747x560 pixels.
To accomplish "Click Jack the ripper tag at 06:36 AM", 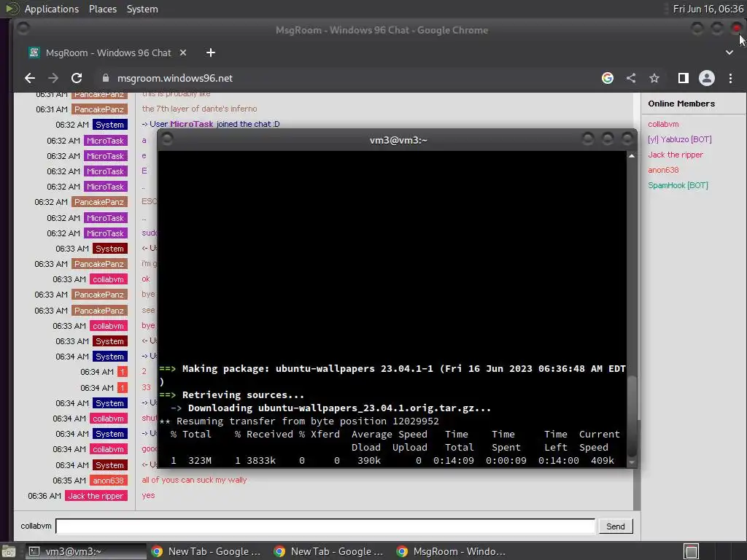I will 96,496.
